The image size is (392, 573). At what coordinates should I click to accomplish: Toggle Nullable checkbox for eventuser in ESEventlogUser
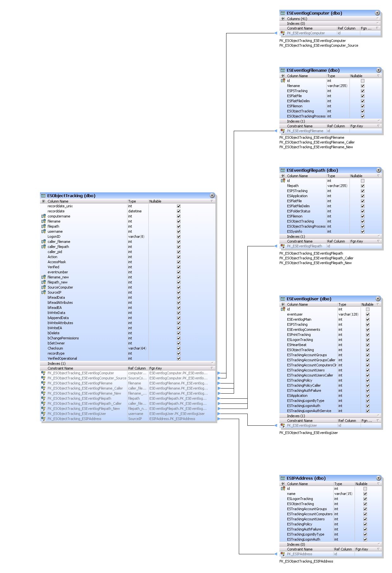[368, 314]
